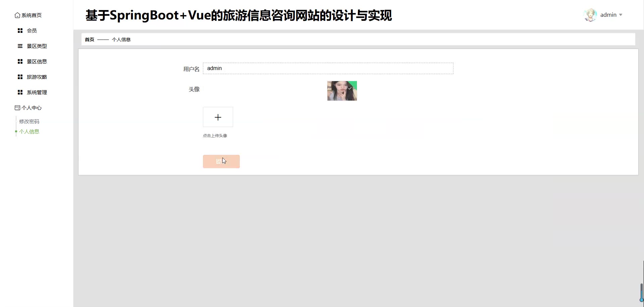Open the 景区类型 menu
This screenshot has height=307, width=644.
tap(37, 46)
